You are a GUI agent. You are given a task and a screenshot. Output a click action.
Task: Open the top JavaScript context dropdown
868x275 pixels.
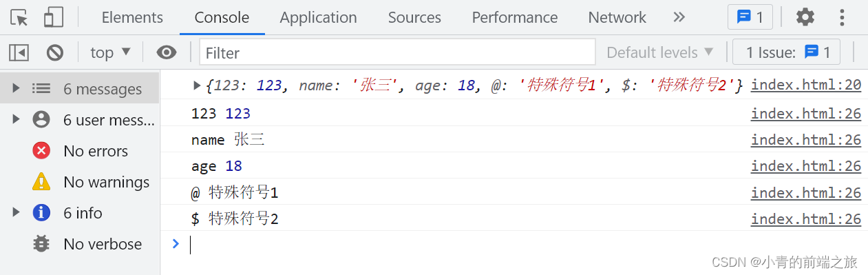point(110,52)
